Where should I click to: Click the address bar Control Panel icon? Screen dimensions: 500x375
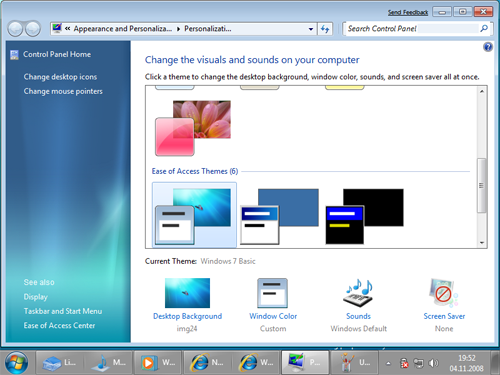point(57,28)
